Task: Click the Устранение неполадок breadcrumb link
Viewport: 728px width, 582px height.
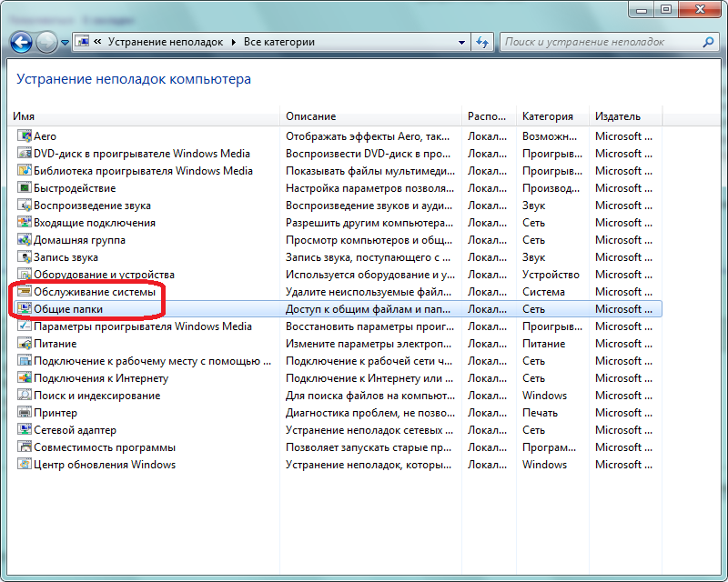Action: [167, 42]
